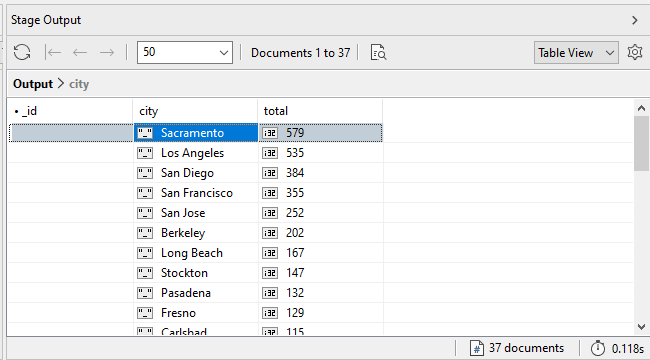Click int32 type icon beside 579
This screenshot has height=360, width=650.
[270, 133]
